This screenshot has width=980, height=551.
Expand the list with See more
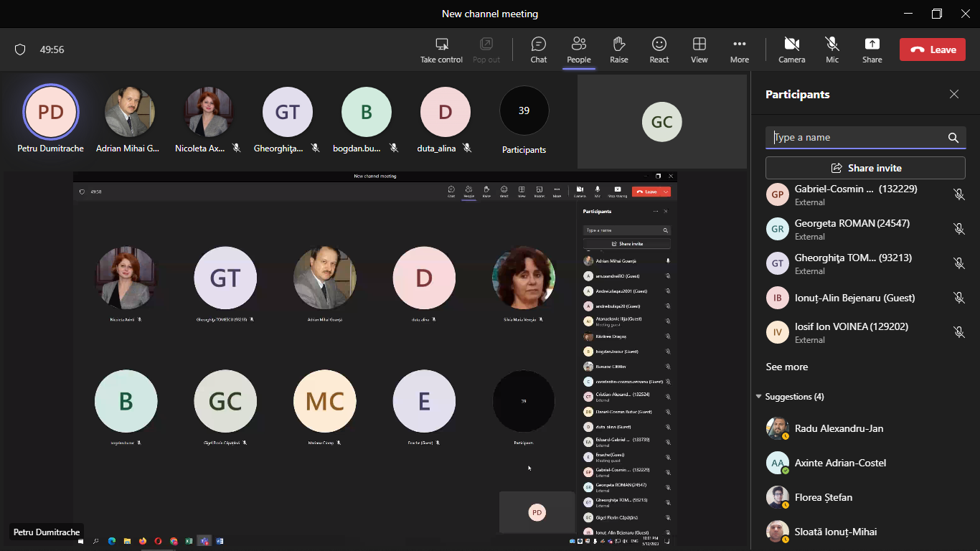click(x=786, y=367)
